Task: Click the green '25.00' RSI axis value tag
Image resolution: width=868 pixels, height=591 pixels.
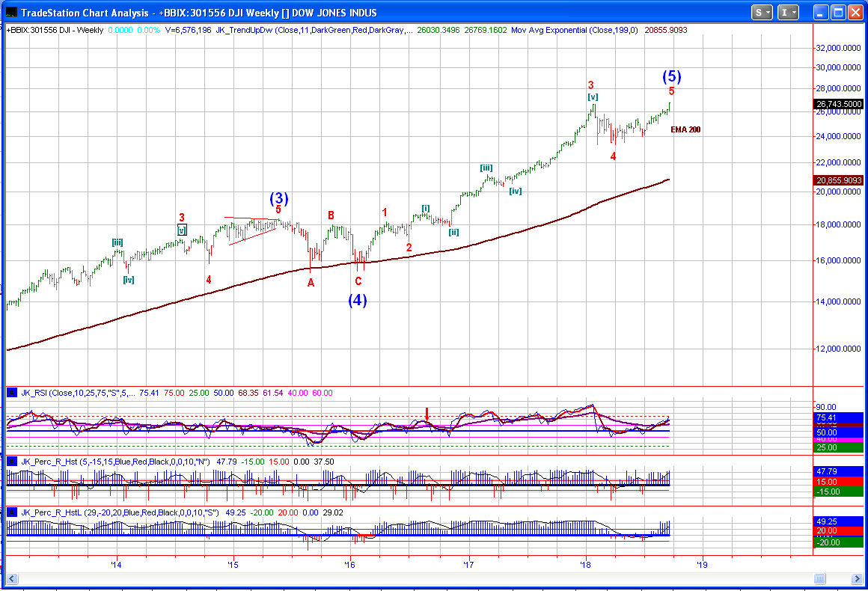Action: coord(840,447)
